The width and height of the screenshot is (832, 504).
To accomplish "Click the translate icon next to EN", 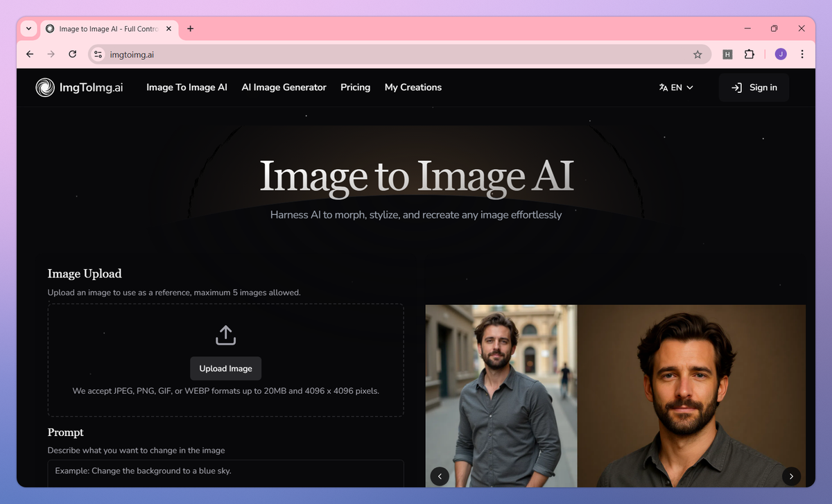I will pyautogui.click(x=663, y=87).
